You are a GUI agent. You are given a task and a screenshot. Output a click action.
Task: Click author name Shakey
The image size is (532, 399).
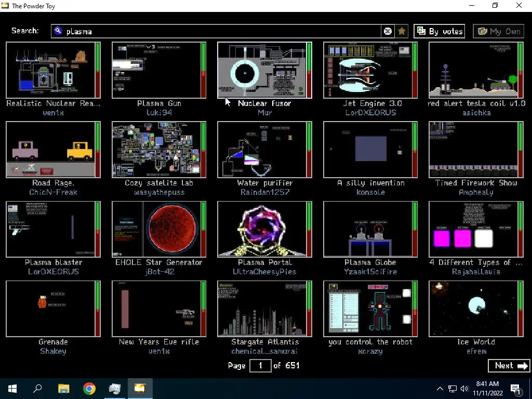click(54, 351)
